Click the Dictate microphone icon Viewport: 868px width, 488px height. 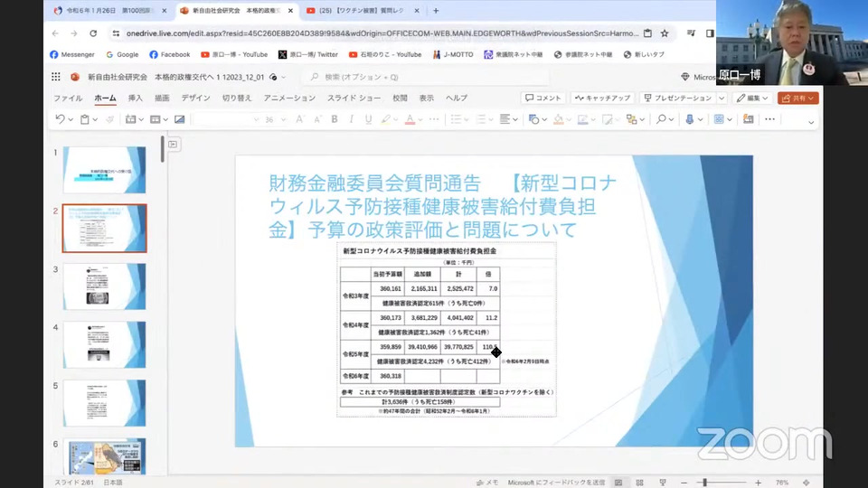pyautogui.click(x=690, y=119)
